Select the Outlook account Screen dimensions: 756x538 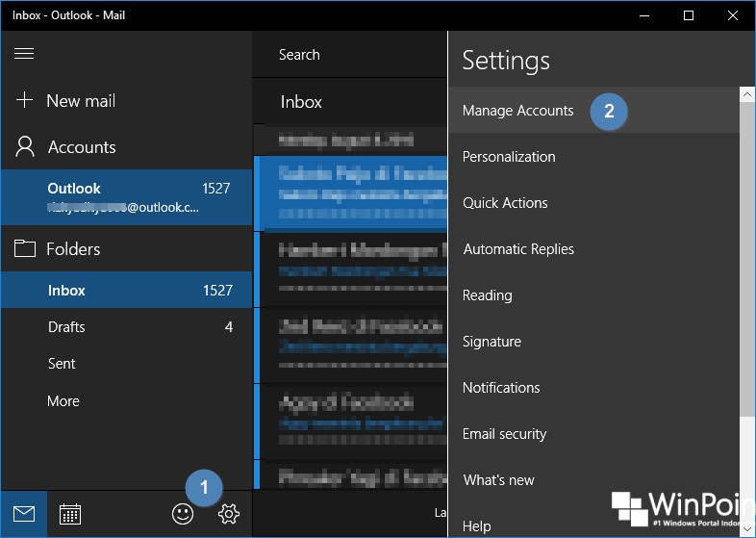tap(126, 197)
